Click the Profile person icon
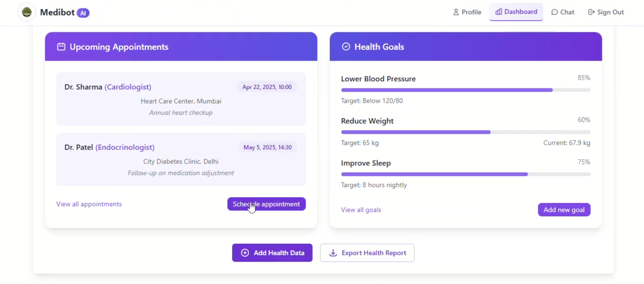This screenshot has width=644, height=284. point(456,12)
